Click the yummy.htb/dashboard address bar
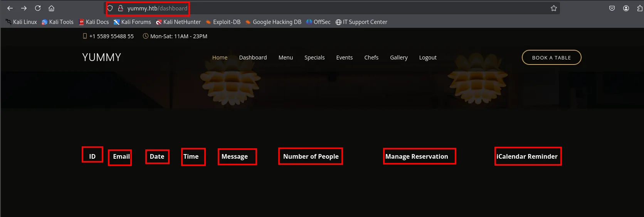 [x=332, y=8]
